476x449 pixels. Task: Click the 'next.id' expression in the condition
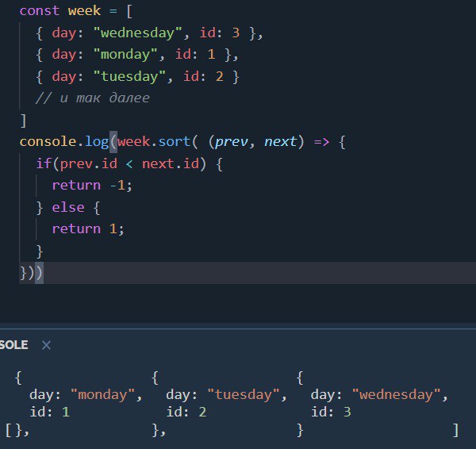[171, 163]
